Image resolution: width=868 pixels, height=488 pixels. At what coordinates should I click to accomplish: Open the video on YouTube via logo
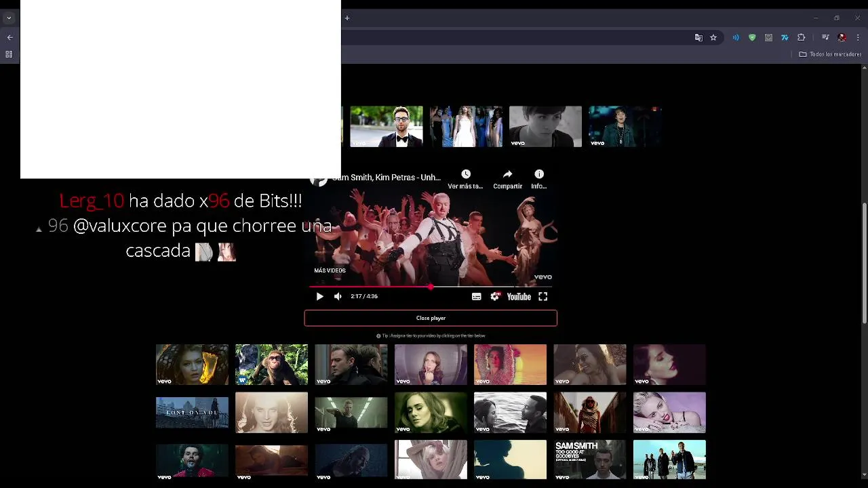(x=519, y=296)
